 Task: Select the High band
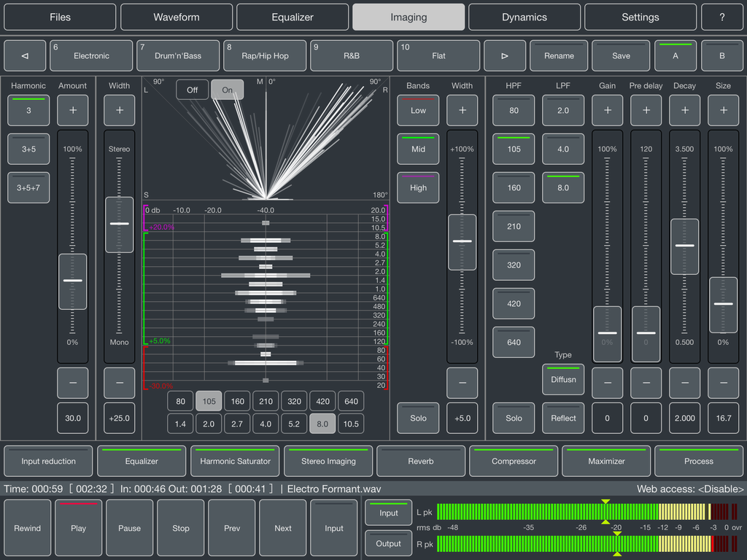pyautogui.click(x=418, y=187)
